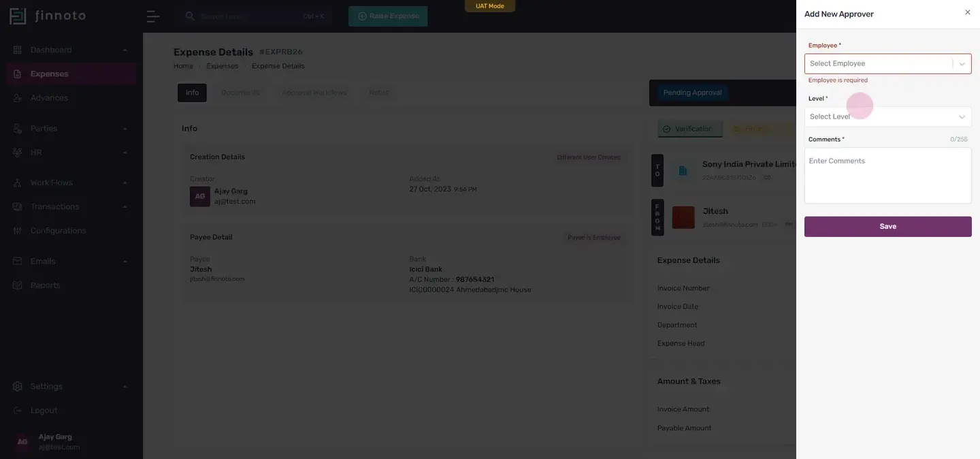Expand the Emails menu chevron
Viewport: 980px width, 459px height.
[125, 262]
